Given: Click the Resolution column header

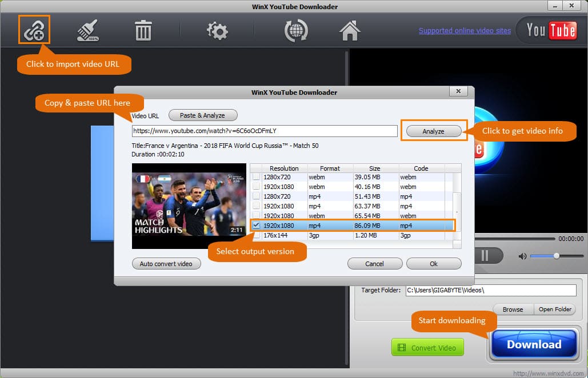Looking at the screenshot, I should click(x=284, y=168).
